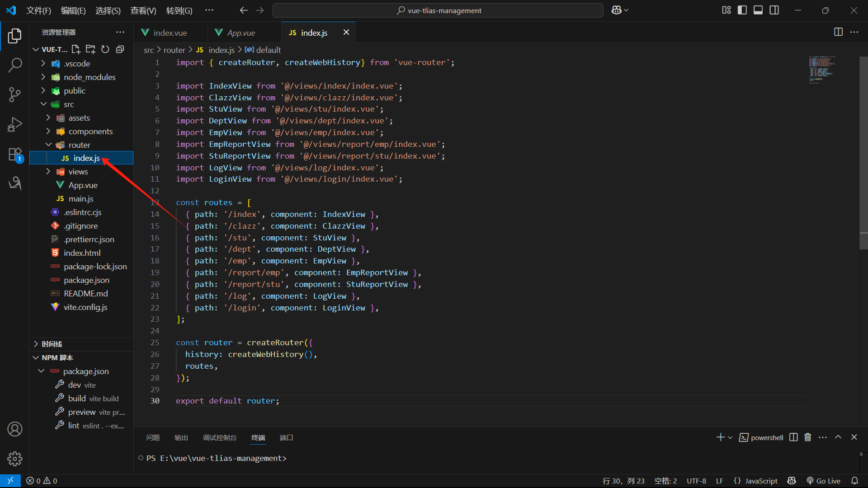Toggle secondary side bar visibility
Viewport: 868px width, 488px height.
coord(774,10)
